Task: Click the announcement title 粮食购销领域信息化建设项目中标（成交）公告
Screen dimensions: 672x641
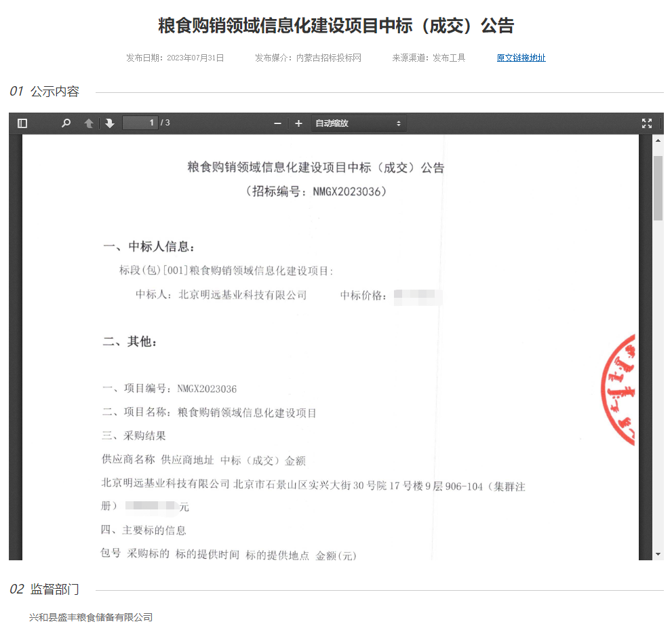Action: (336, 25)
